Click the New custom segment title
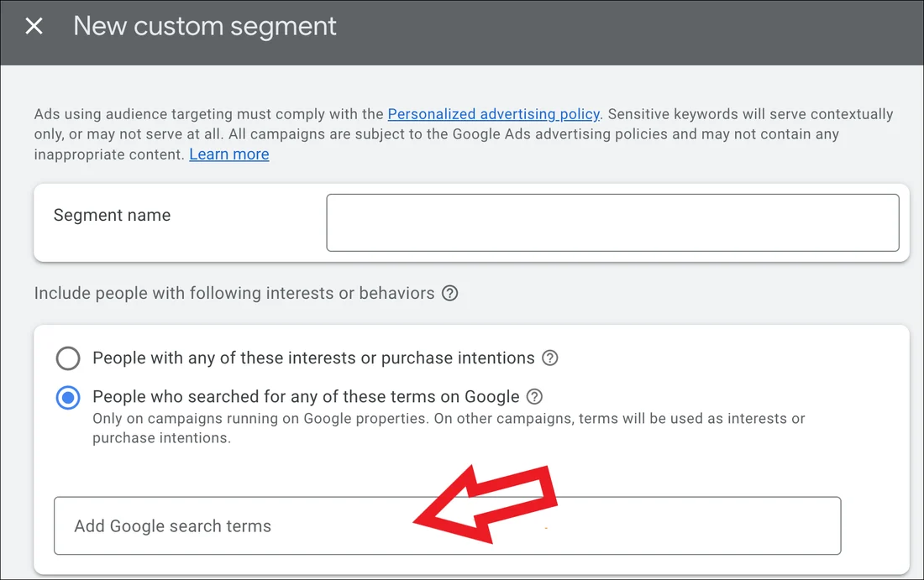Screen dimensions: 924x580 click(205, 26)
